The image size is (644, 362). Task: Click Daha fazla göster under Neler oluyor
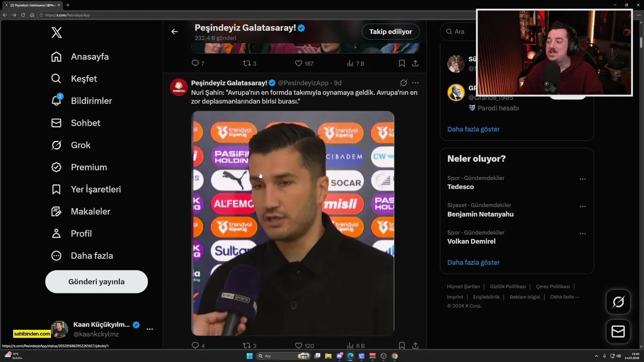[473, 262]
